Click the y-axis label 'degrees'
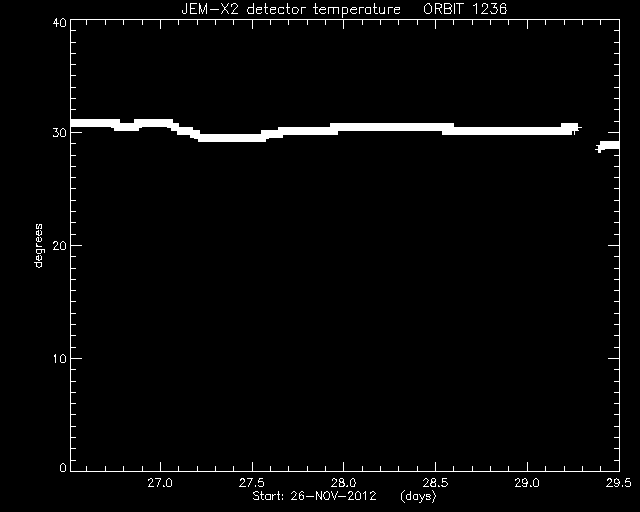The image size is (640, 512). coord(38,245)
